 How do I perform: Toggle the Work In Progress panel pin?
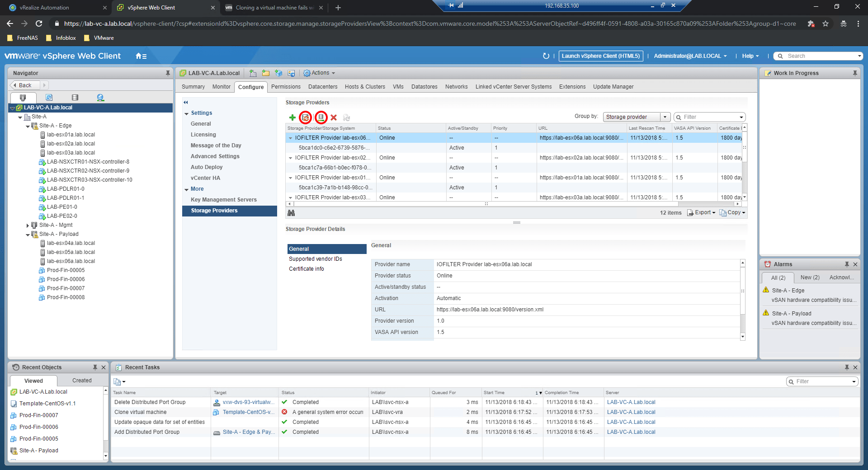855,73
